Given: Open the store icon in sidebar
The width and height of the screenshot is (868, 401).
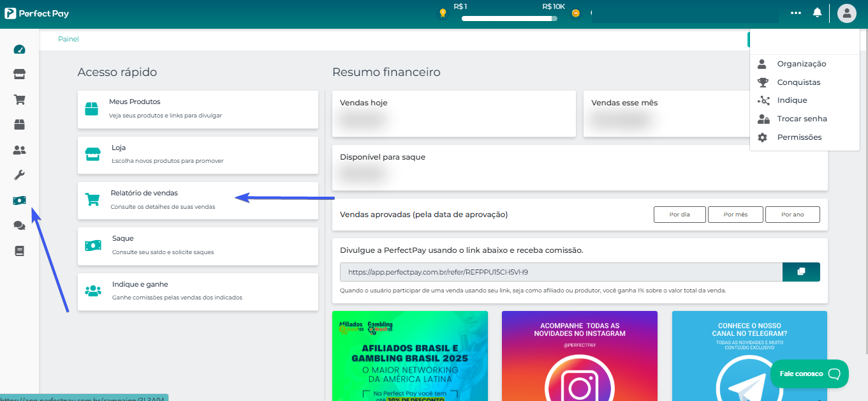Looking at the screenshot, I should [x=19, y=74].
